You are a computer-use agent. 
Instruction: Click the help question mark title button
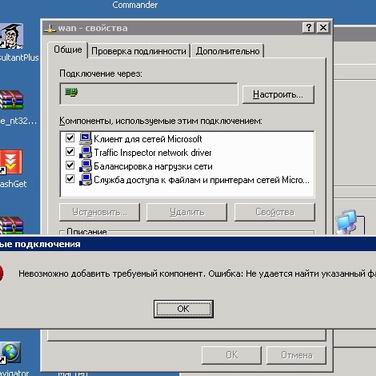308,27
